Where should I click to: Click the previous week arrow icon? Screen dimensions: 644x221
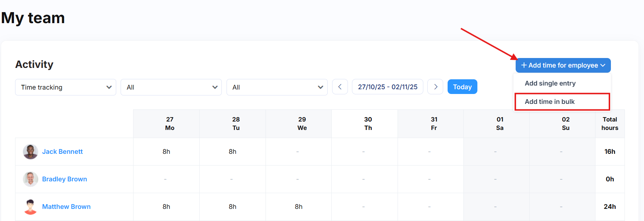click(340, 87)
